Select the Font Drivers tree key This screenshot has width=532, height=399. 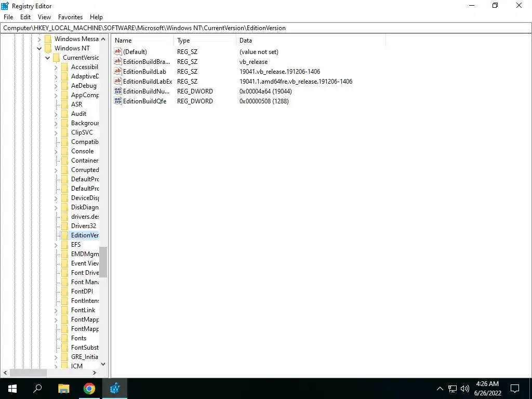pyautogui.click(x=85, y=273)
